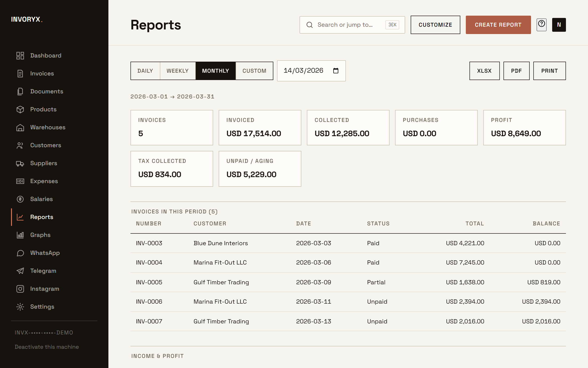Click the Suppliers truck icon

(20, 163)
